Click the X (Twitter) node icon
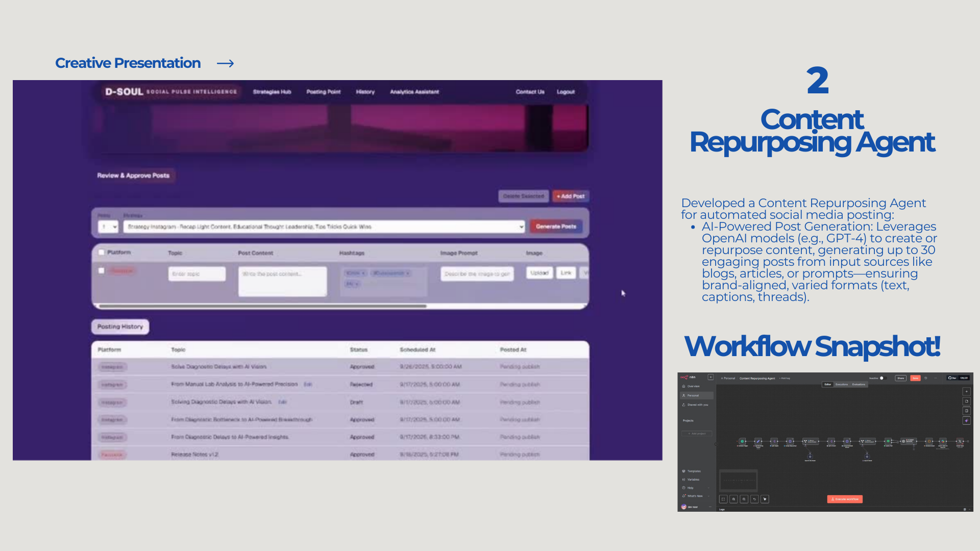The height and width of the screenshot is (551, 980). (x=960, y=441)
